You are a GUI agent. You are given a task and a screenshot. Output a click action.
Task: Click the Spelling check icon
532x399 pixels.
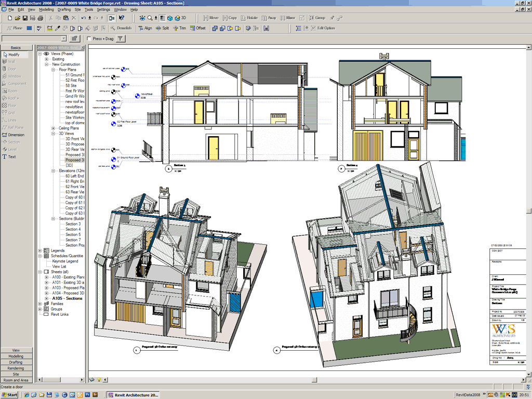(39, 28)
